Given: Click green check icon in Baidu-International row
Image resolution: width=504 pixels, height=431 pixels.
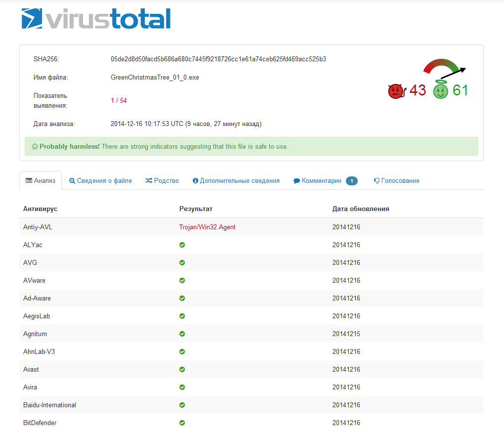Looking at the screenshot, I should (182, 405).
